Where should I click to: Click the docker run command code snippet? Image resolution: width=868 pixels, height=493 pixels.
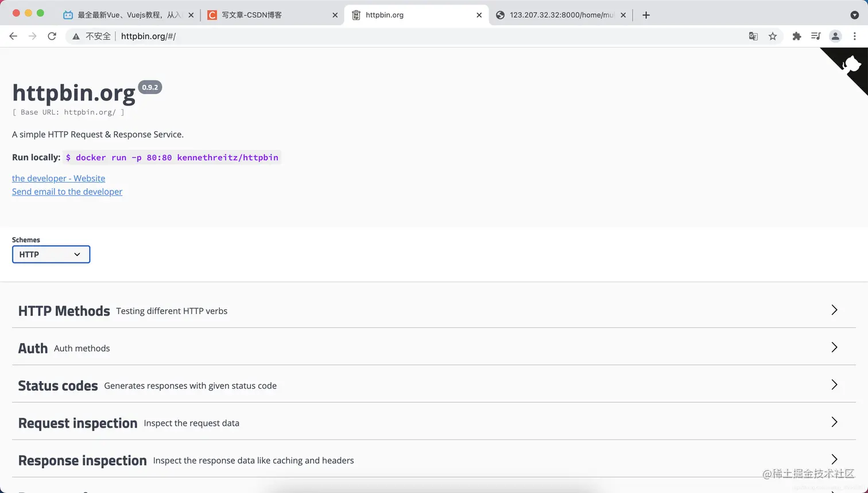pos(172,157)
